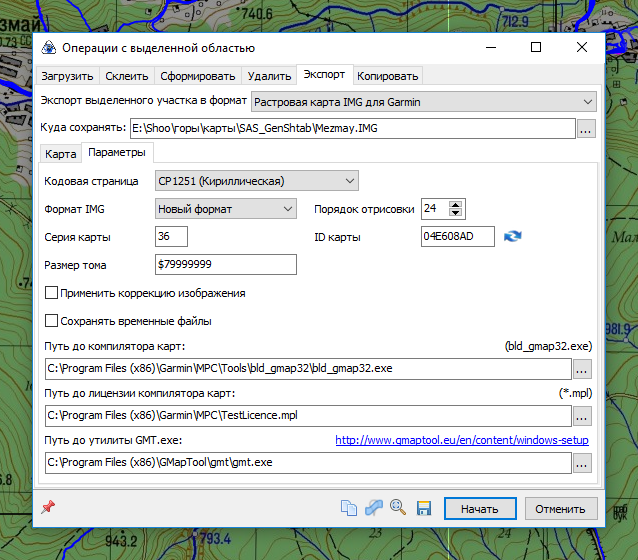Toggle 'Сохранять временные файлы' checkbox

52,321
